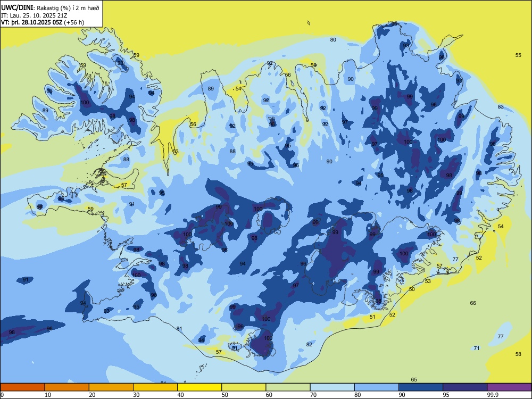Click the 90–95 dark blue legend swatch
This screenshot has width=532, height=399.
pos(421,387)
